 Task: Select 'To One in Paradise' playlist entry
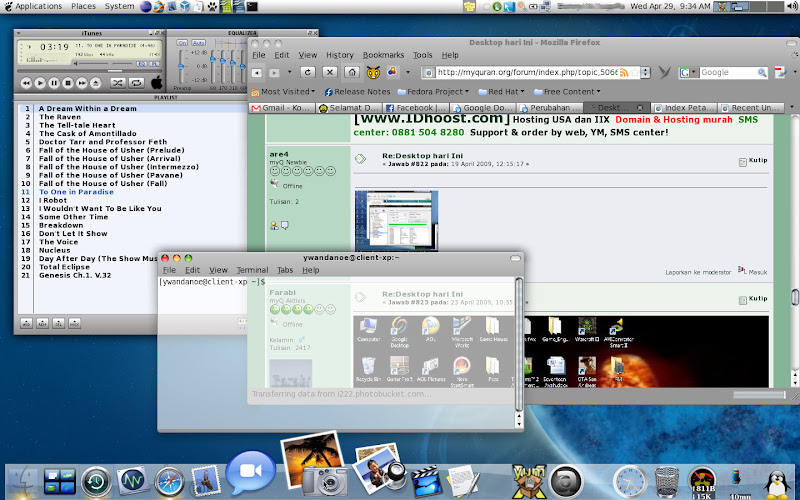coord(77,192)
